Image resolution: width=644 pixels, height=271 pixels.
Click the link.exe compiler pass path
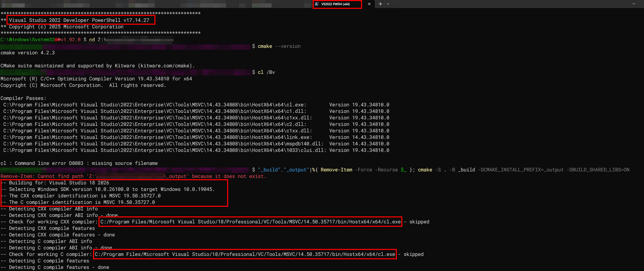(x=157, y=137)
